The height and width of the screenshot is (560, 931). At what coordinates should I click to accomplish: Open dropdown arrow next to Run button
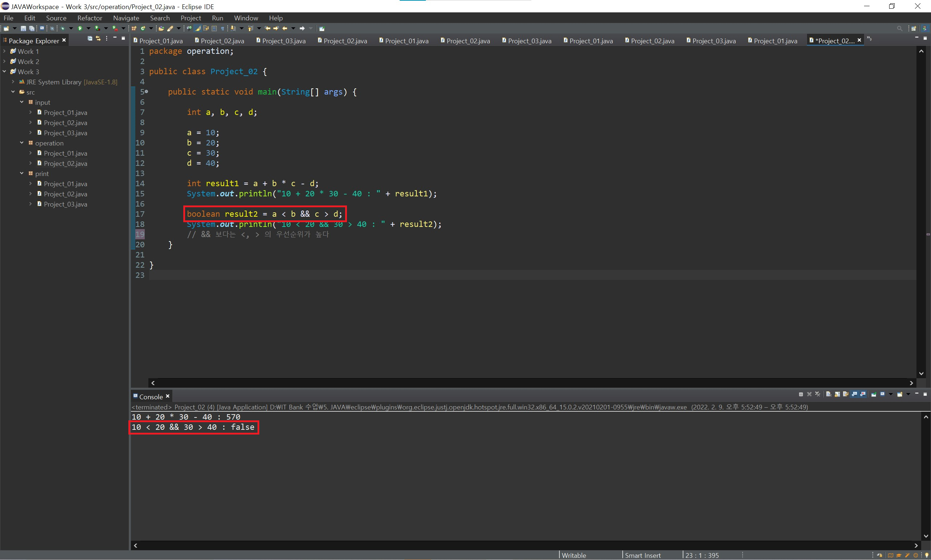(88, 28)
